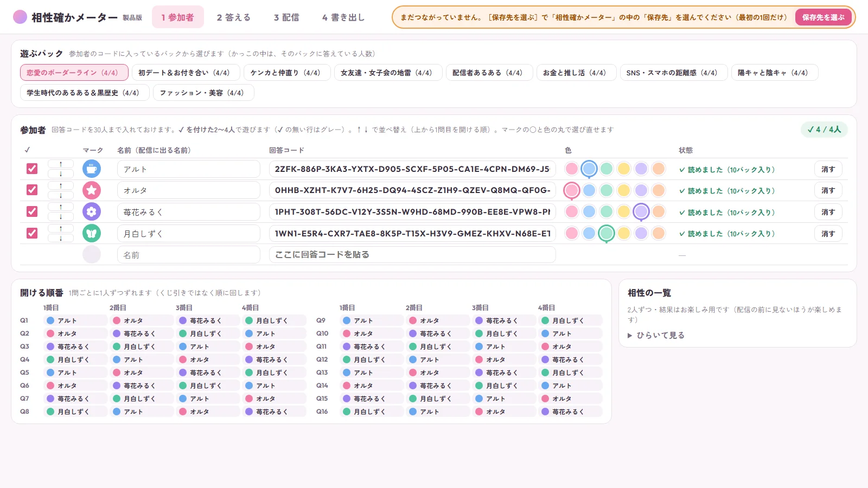This screenshot has width=868, height=488.
Task: Click the アルト name field
Action: (189, 169)
